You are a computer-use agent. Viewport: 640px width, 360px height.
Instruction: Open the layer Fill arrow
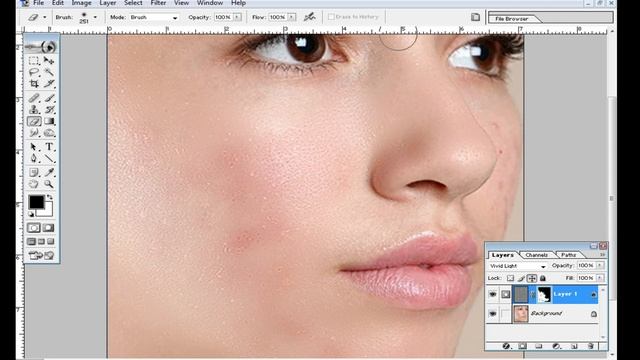point(600,278)
